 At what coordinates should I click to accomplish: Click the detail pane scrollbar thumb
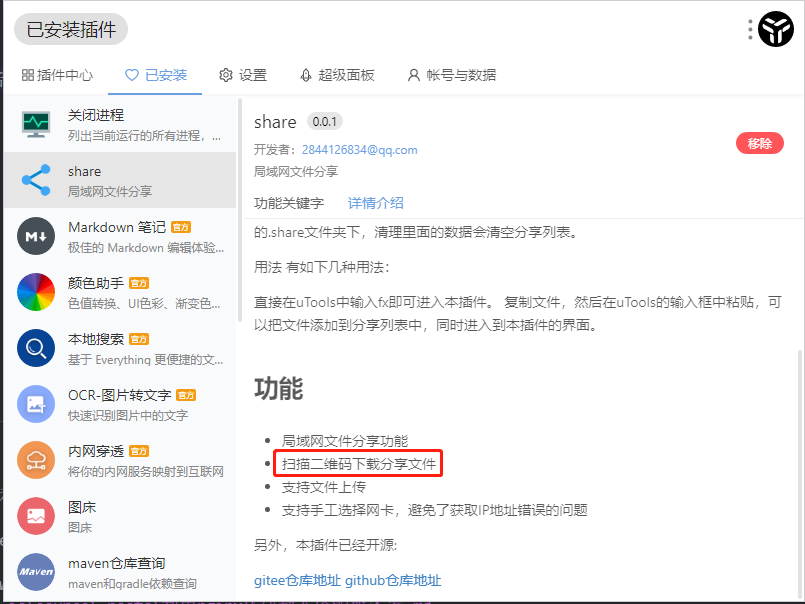pyautogui.click(x=799, y=475)
